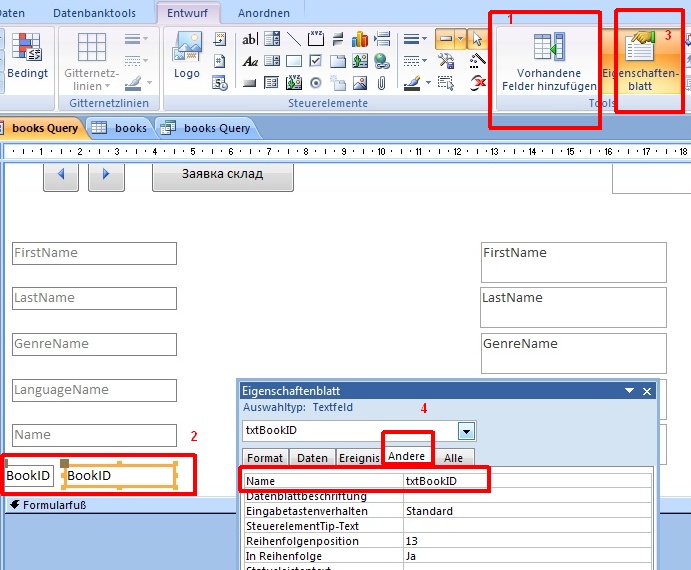Toggle the select objects arrow tool
The width and height of the screenshot is (691, 570).
[x=477, y=39]
